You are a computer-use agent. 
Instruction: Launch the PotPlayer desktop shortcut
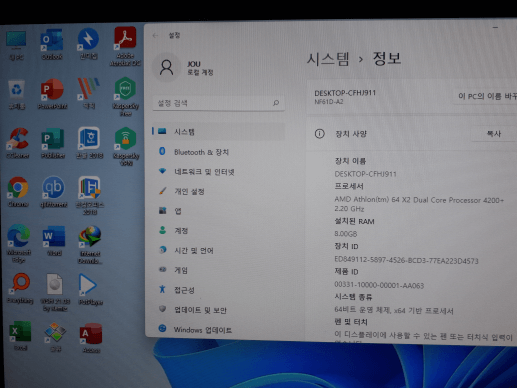pyautogui.click(x=90, y=289)
